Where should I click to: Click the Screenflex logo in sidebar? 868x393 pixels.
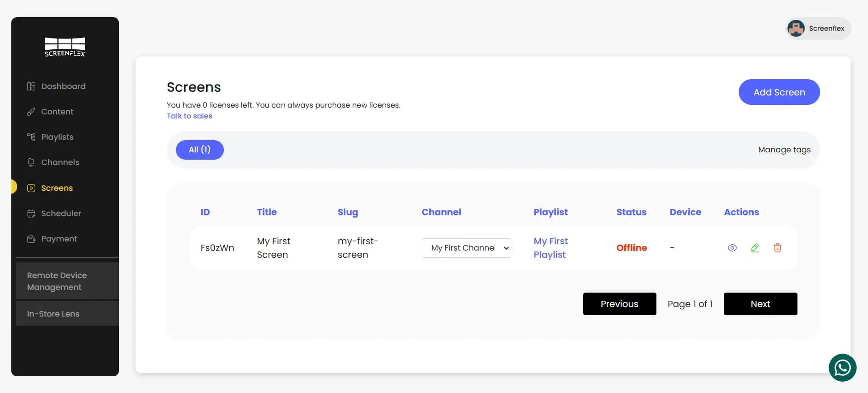coord(65,47)
